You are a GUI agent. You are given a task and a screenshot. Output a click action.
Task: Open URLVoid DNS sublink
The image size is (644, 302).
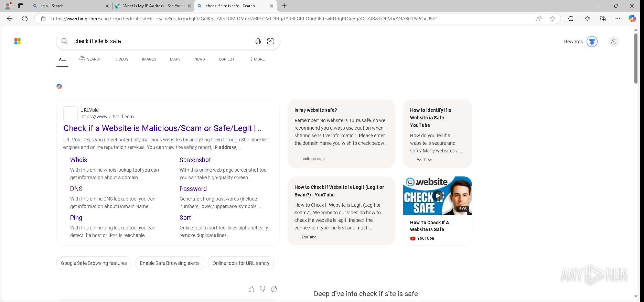76,189
